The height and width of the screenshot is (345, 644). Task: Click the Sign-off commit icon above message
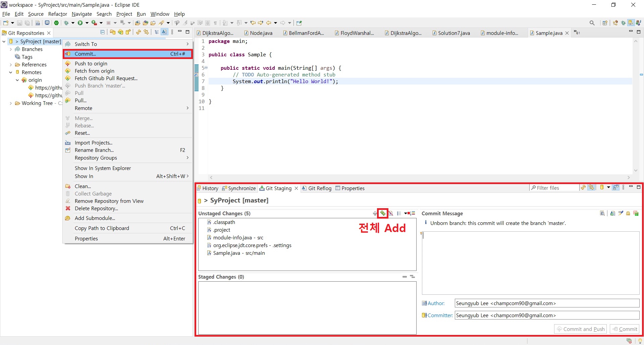pos(621,213)
